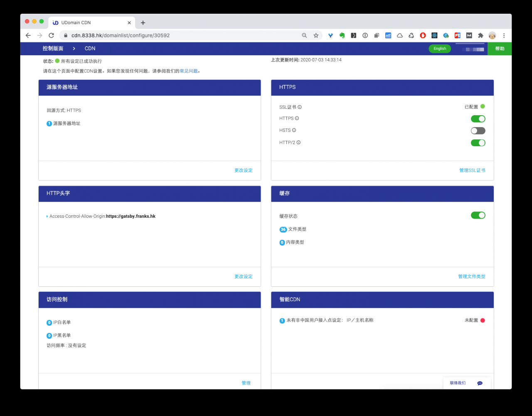The width and height of the screenshot is (532, 416).
Task: Open the Chrome extensions puzzle icon
Action: 480,35
